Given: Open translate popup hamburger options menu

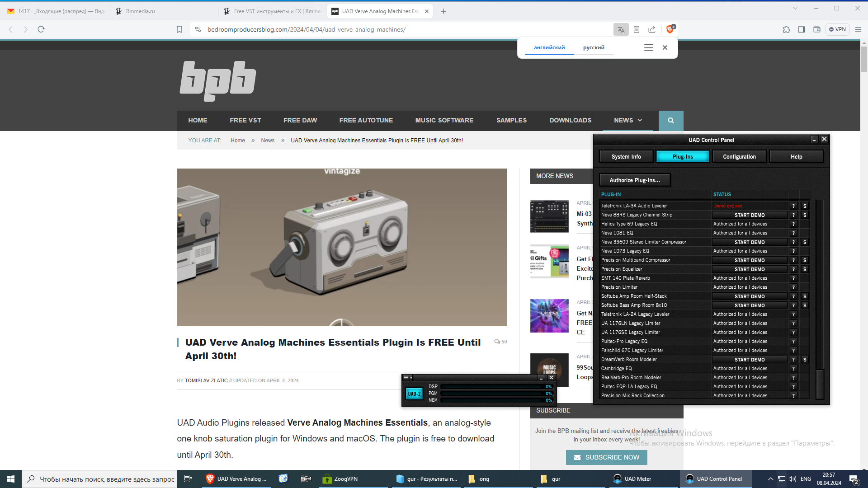Looking at the screenshot, I should pos(648,47).
